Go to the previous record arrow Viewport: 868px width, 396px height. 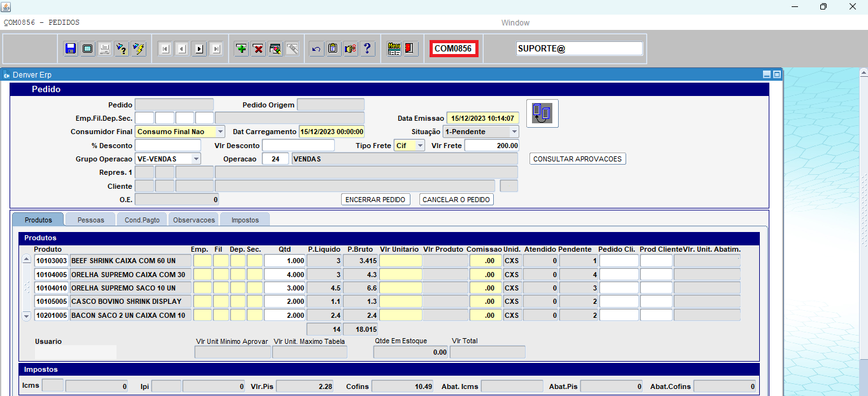(x=182, y=49)
